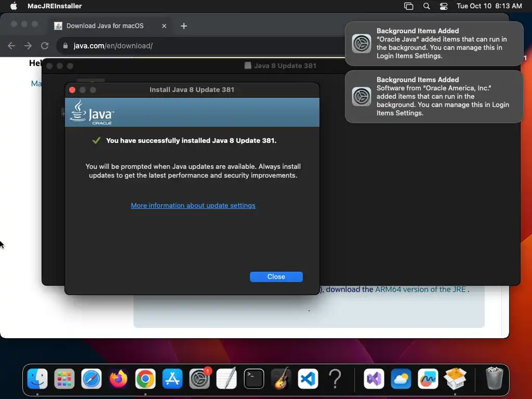Viewport: 532px width, 399px height.
Task: Click the red close button of Install Java window
Action: coord(72,89)
